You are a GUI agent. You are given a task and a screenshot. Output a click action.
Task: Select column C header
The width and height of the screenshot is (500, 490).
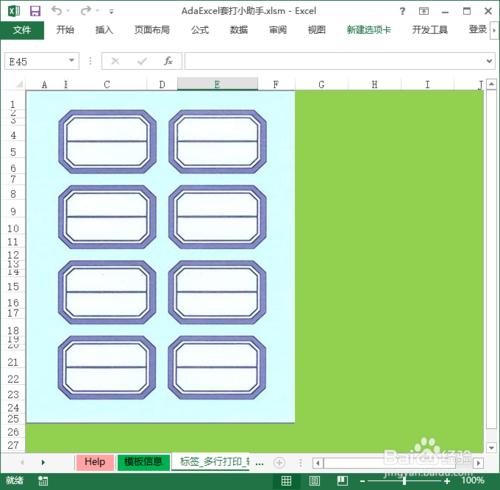pyautogui.click(x=107, y=85)
